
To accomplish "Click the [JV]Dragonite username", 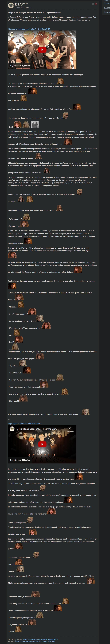I will click(x=21, y=4).
